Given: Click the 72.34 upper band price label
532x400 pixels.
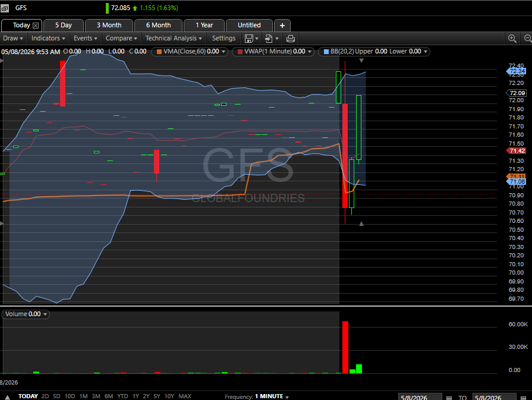Looking at the screenshot, I should [x=517, y=71].
